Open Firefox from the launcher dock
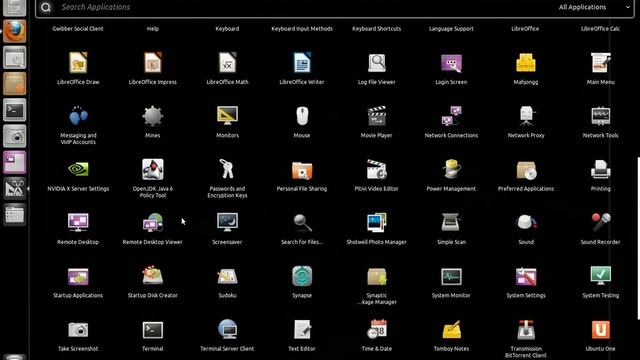The height and width of the screenshot is (360, 640). point(15,31)
